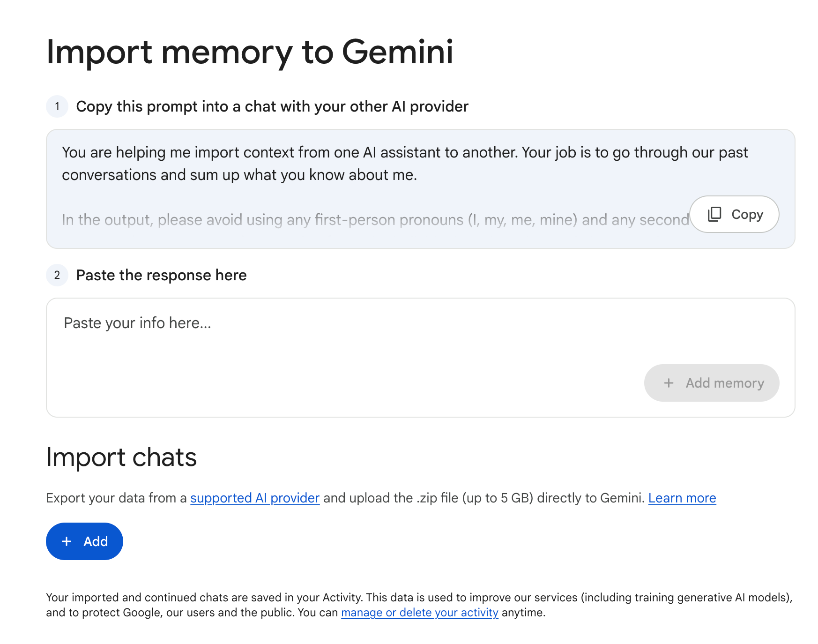818x644 pixels.
Task: Click the truncated prompt line to expand it
Action: point(328,219)
